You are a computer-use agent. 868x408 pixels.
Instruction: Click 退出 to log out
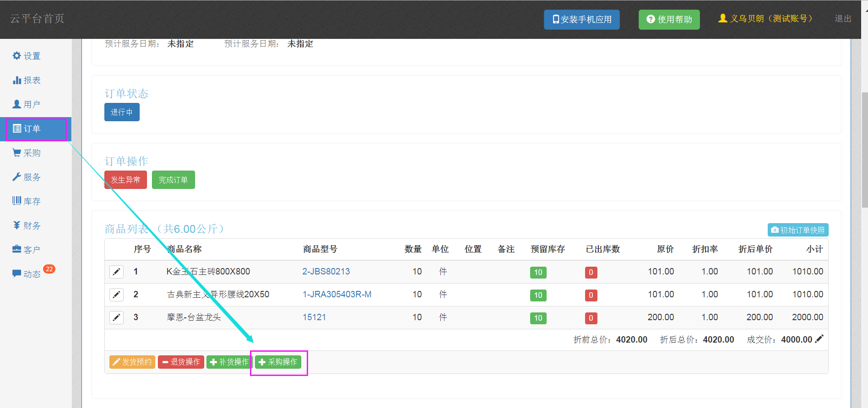point(843,19)
